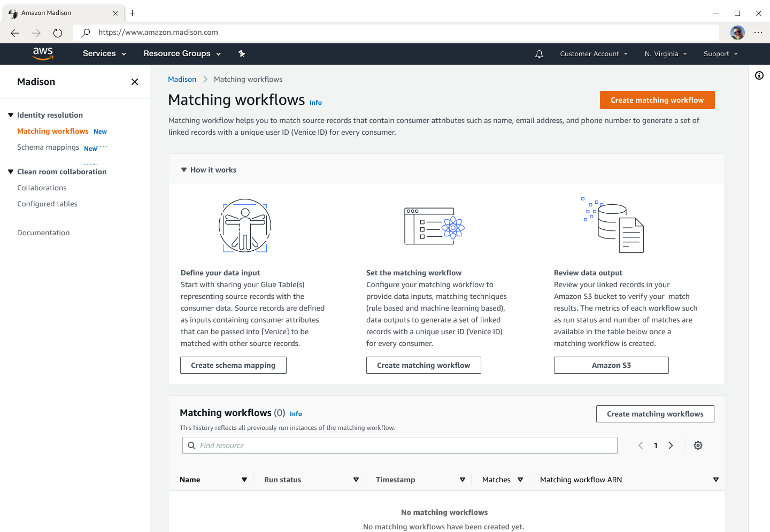Click the Madison sidebar title
The height and width of the screenshot is (532, 770).
[x=36, y=82]
